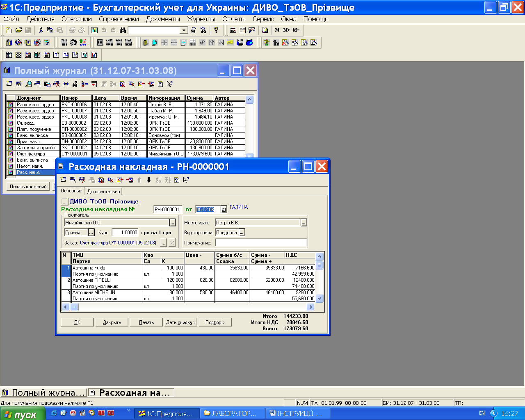Open the Calendar icon in the main toolbar

[x=242, y=30]
